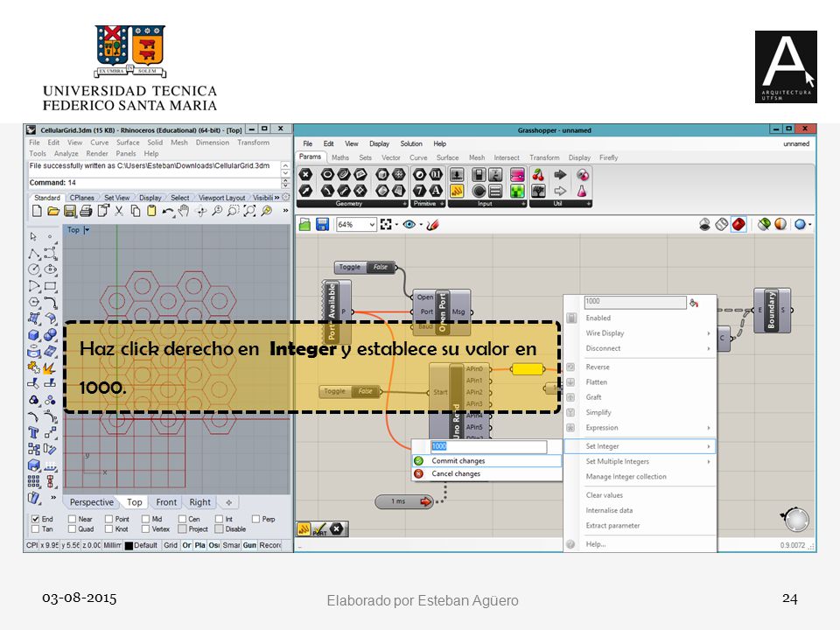The height and width of the screenshot is (630, 840).
Task: Enable the Point osnap checkbox
Action: [108, 519]
